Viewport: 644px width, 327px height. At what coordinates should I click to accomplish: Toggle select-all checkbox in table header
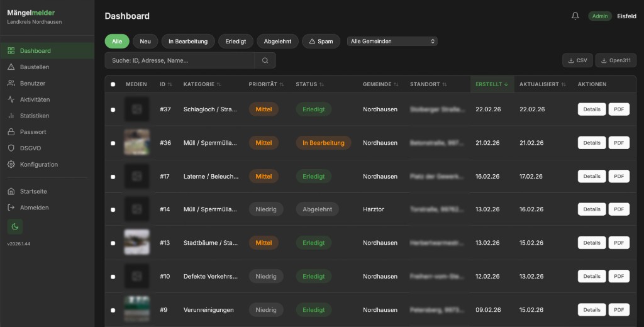pos(113,84)
